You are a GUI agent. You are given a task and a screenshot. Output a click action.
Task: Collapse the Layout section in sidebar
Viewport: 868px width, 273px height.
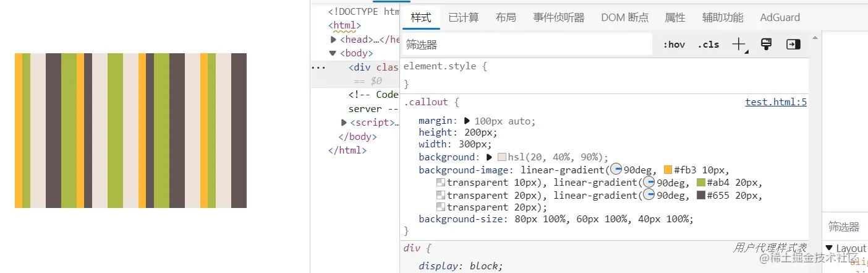[829, 248]
